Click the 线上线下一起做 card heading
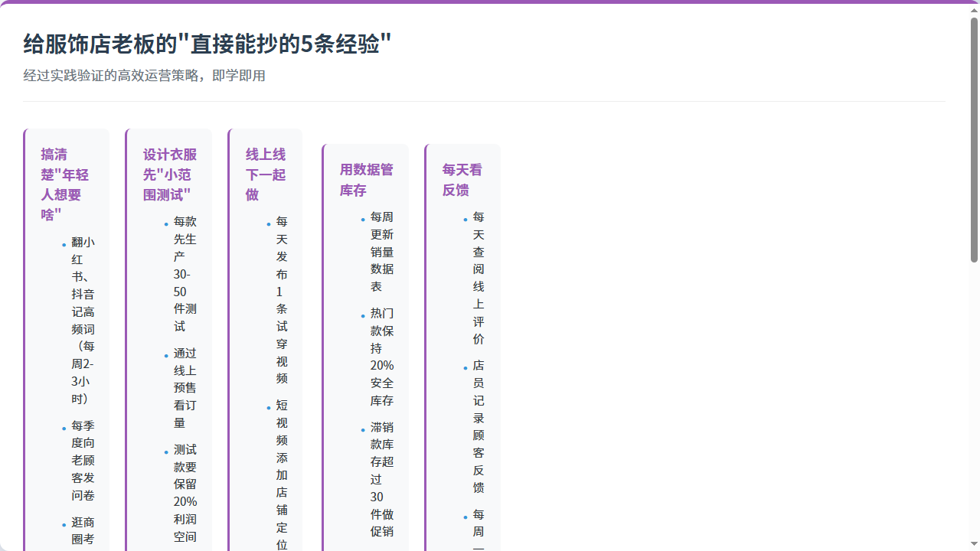Viewport: 980px width, 551px height. (x=266, y=174)
